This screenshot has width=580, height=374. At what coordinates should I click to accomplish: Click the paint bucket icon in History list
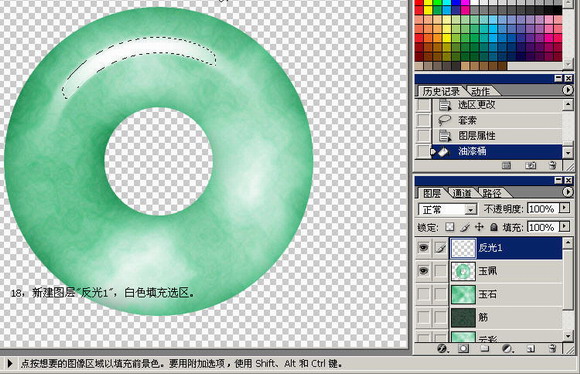[443, 152]
